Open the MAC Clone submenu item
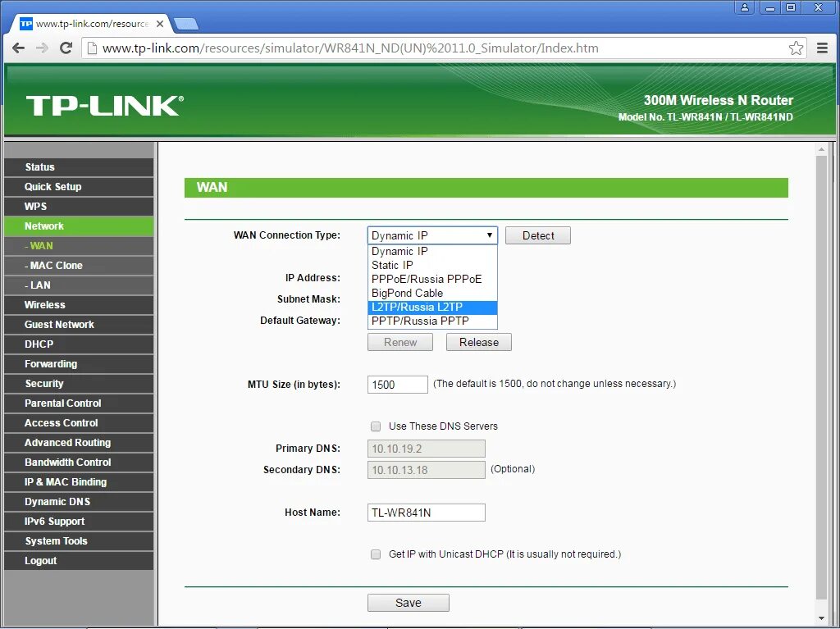This screenshot has height=629, width=840. [79, 266]
